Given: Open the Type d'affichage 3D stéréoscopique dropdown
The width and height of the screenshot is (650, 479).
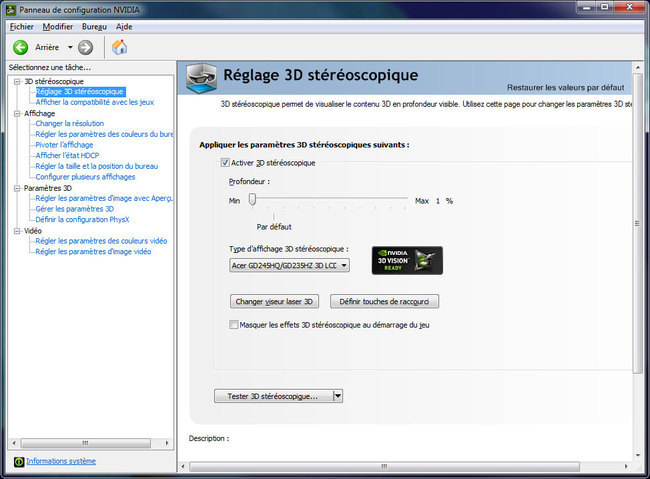Looking at the screenshot, I should tap(289, 265).
